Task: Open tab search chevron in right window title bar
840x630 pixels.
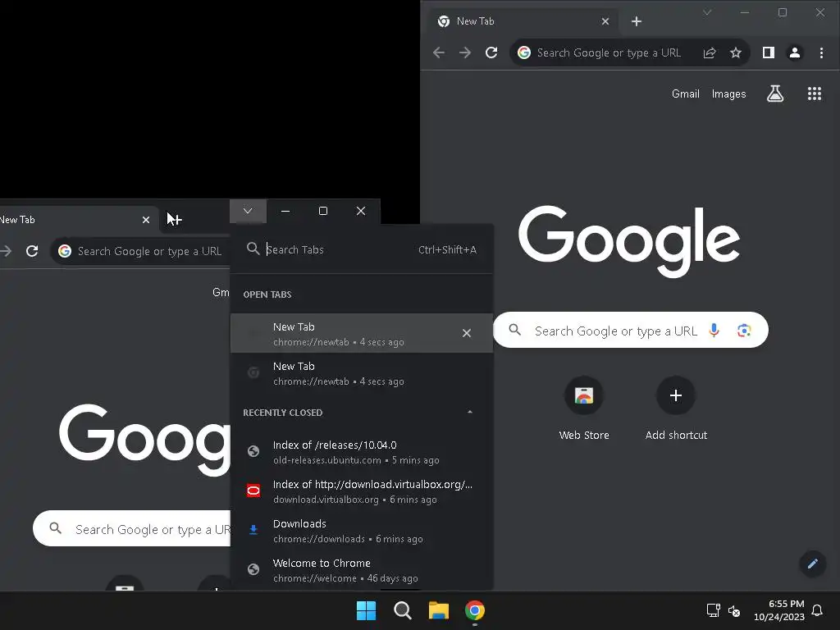Action: tap(707, 12)
